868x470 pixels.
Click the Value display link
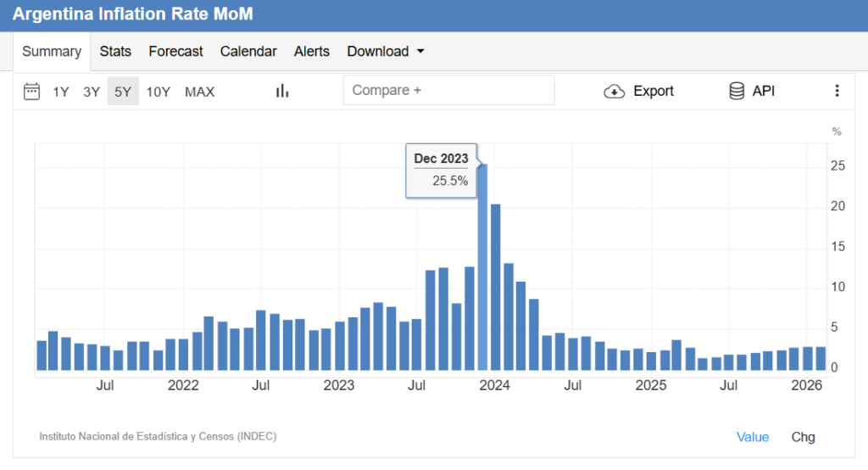(x=753, y=437)
